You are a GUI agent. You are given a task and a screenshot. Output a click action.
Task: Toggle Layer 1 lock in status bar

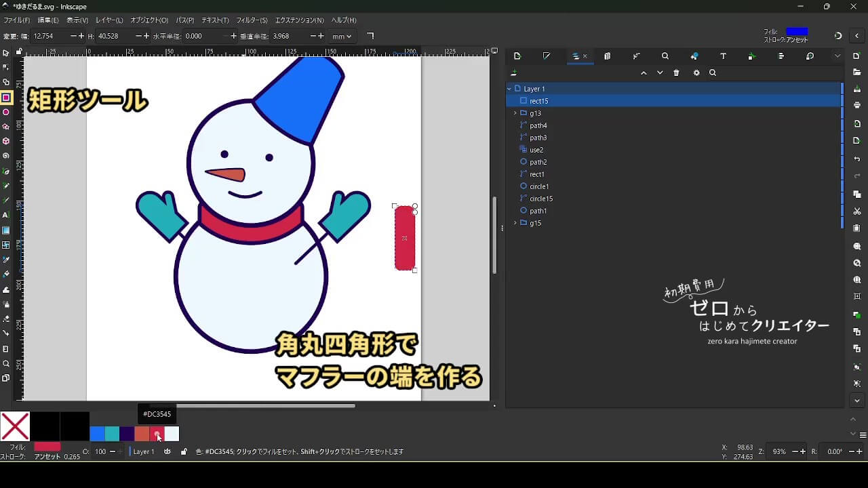point(184,451)
